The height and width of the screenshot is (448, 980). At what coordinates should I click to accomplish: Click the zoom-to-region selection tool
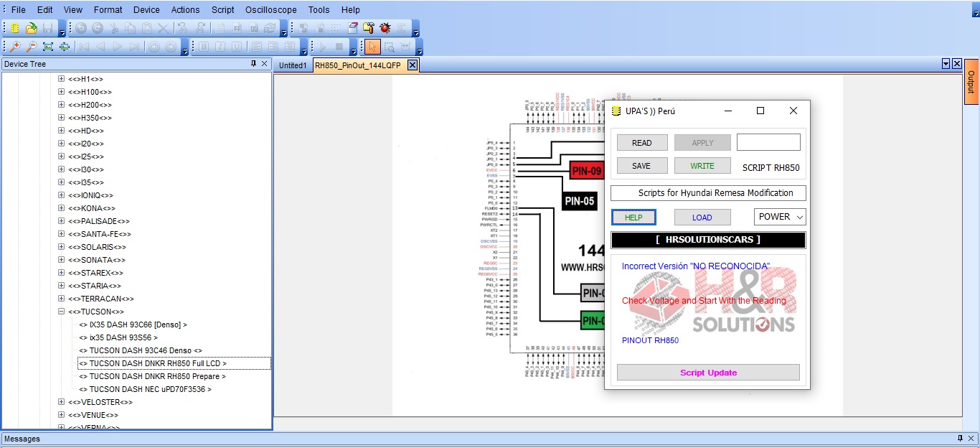click(389, 47)
